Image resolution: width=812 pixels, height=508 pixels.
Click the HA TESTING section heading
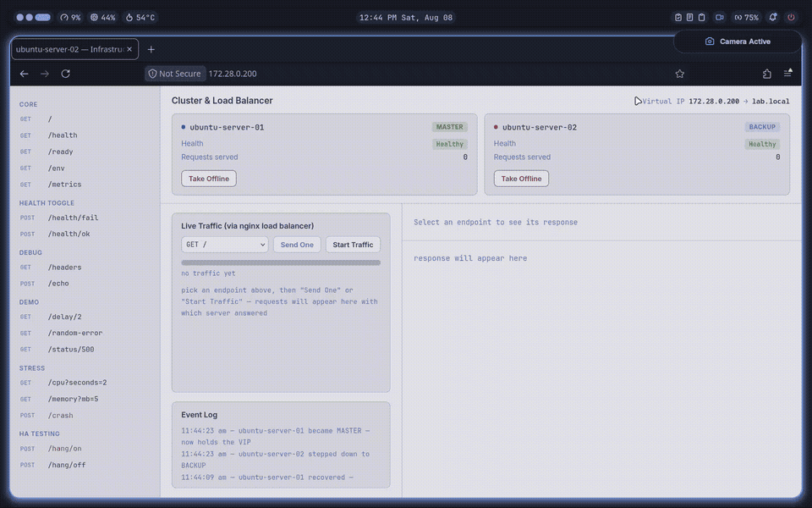coord(40,433)
